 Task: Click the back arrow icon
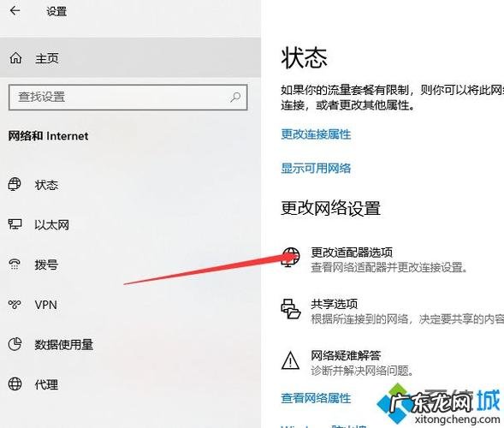15,10
